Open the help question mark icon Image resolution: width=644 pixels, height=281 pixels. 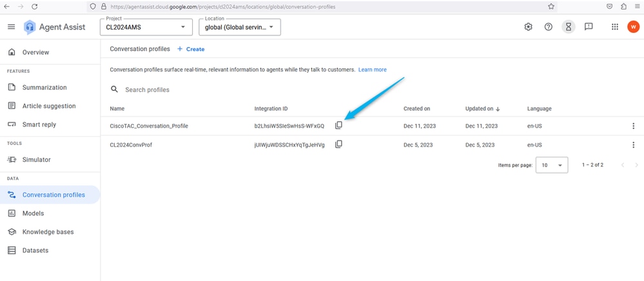tap(549, 26)
